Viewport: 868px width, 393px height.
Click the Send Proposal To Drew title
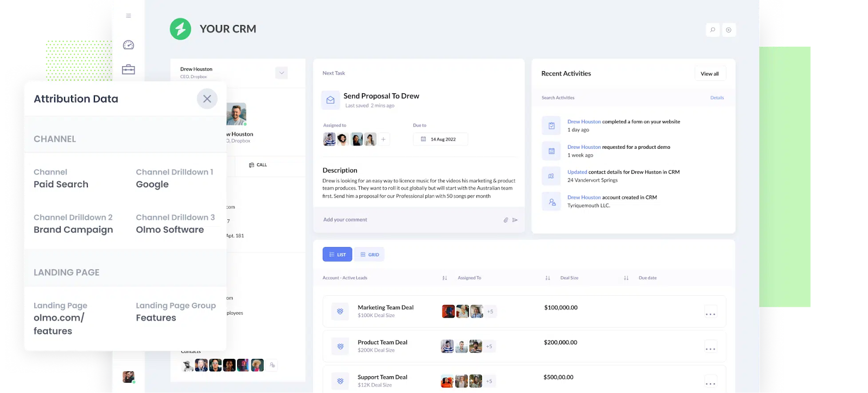[381, 96]
